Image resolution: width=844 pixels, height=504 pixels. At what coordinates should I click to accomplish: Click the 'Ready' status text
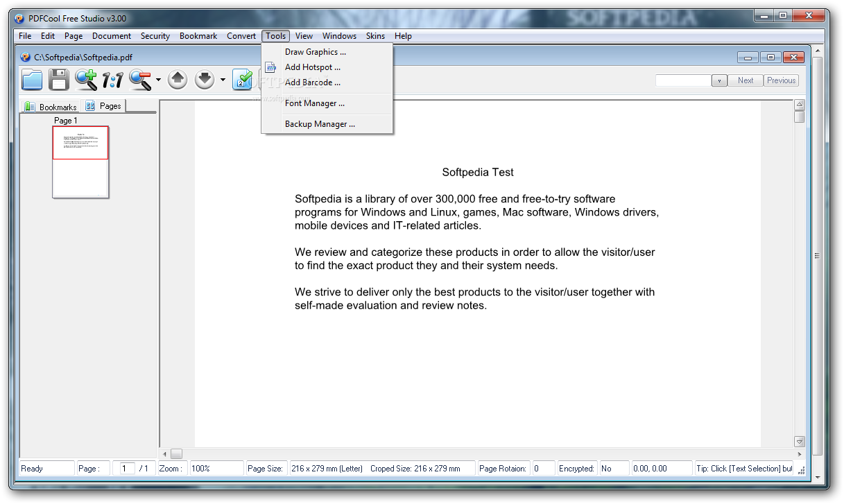coord(32,469)
